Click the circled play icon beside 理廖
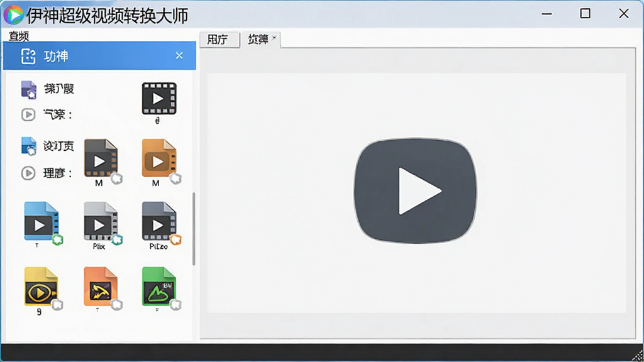Screen dimensions: 644x362 pyautogui.click(x=28, y=173)
